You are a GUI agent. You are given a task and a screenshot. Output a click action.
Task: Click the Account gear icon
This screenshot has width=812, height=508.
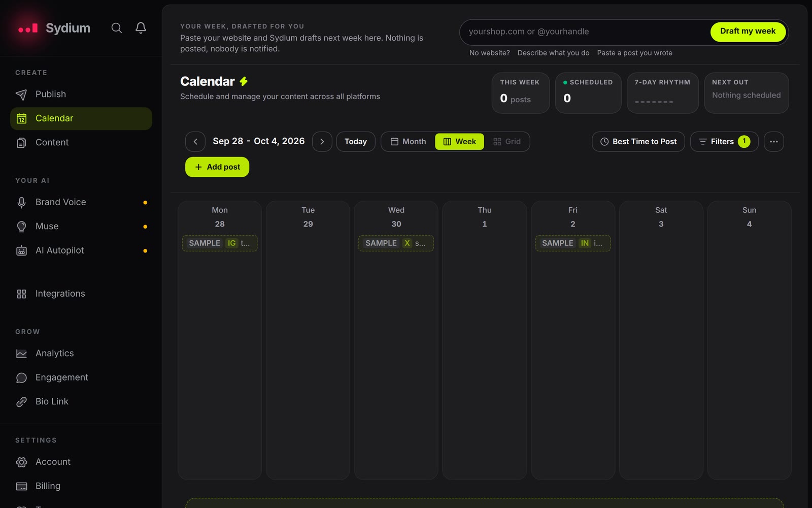[x=21, y=462]
